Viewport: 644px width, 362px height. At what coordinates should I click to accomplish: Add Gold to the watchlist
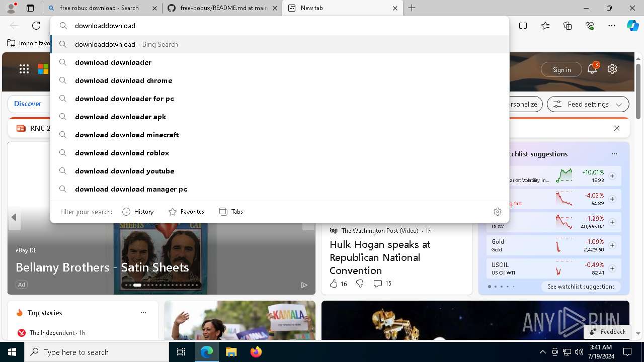click(x=612, y=245)
